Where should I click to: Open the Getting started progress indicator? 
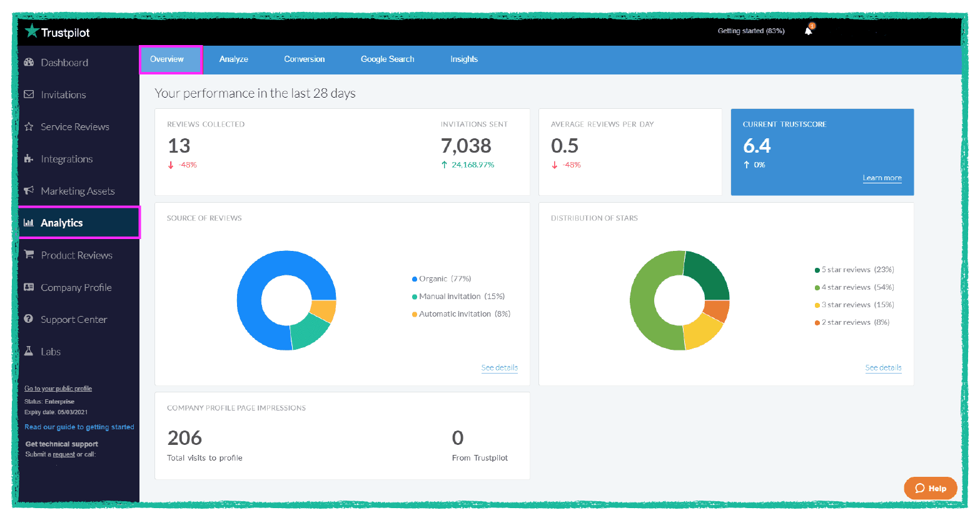point(750,30)
